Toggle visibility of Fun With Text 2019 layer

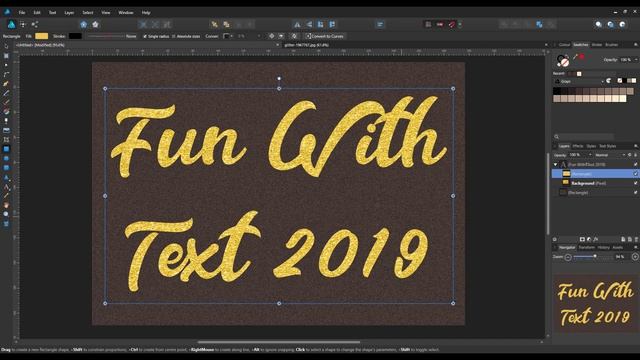point(636,164)
